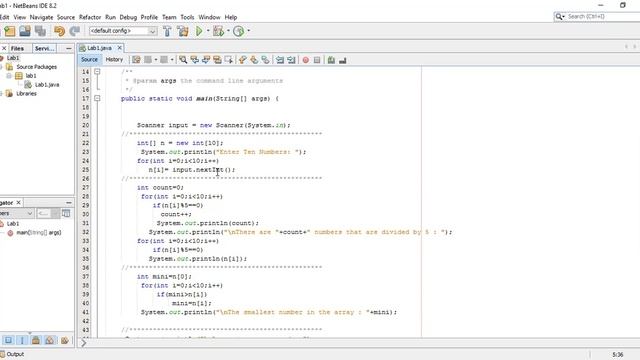This screenshot has width=640, height=360.
Task: Toggle Show Inherited Members filter in Navigator
Action: [x=8, y=340]
